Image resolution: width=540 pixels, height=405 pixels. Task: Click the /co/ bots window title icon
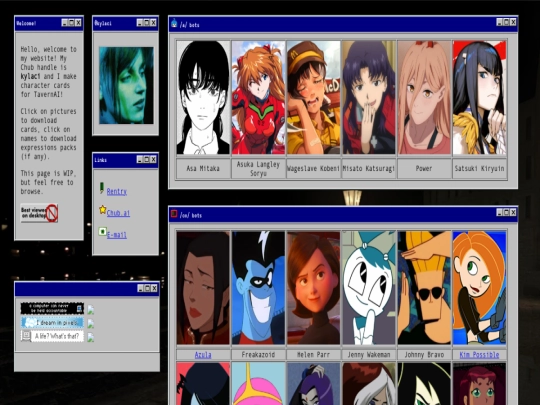pos(174,214)
